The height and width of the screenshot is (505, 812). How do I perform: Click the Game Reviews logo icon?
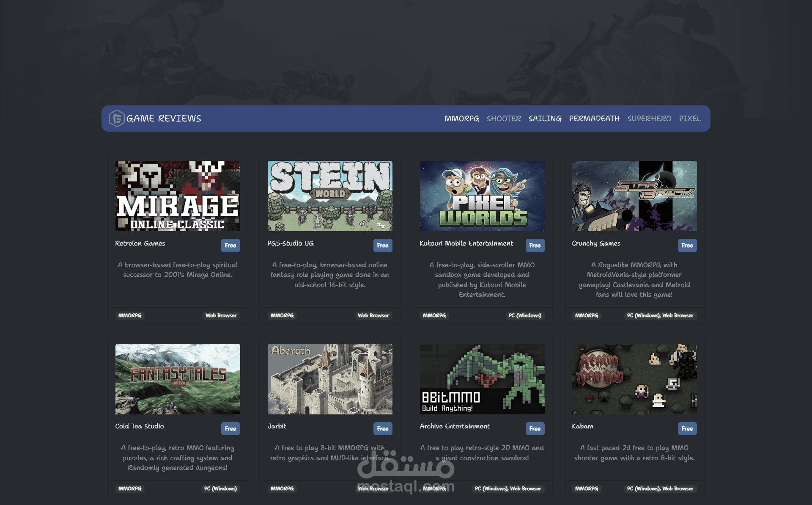(116, 119)
